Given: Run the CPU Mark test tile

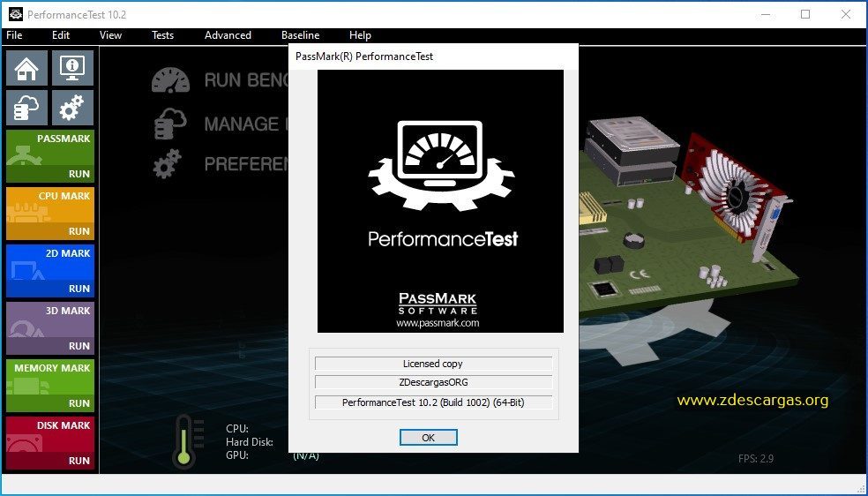Looking at the screenshot, I should click(49, 214).
